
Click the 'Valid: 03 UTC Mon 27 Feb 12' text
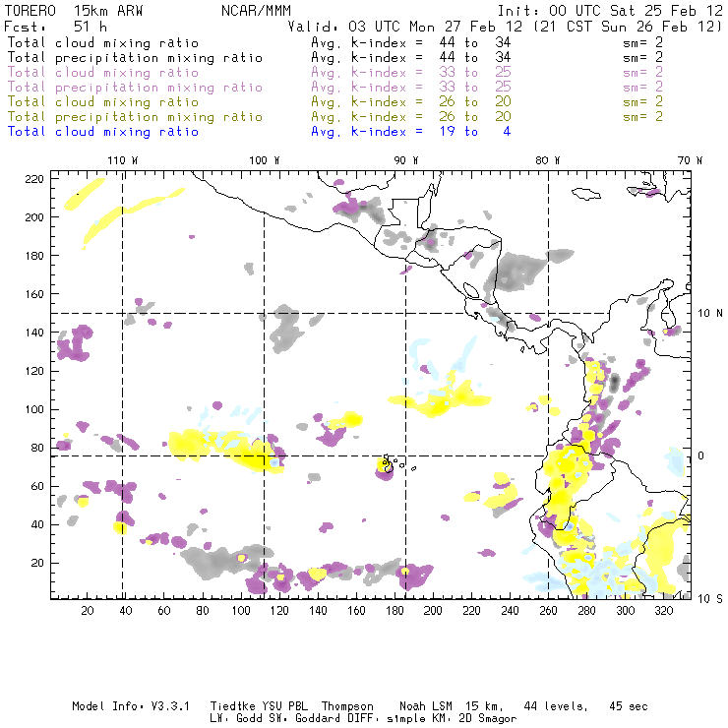[x=405, y=27]
